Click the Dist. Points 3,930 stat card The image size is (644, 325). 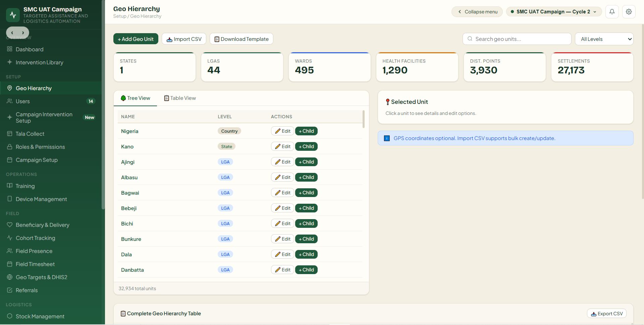tap(505, 67)
